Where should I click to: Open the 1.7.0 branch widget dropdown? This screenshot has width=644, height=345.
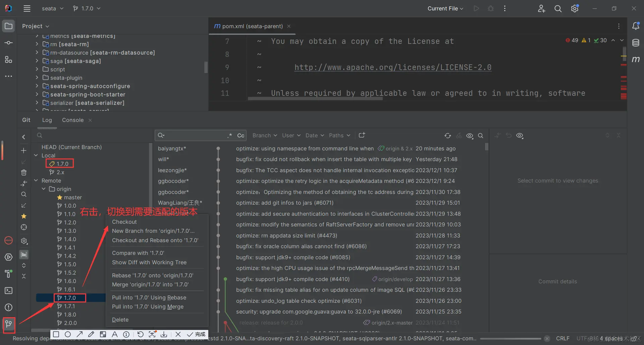click(x=87, y=9)
